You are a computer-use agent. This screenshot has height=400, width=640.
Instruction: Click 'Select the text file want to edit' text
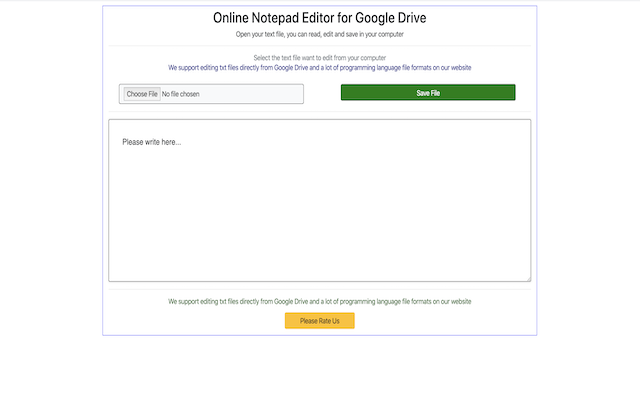(320, 58)
